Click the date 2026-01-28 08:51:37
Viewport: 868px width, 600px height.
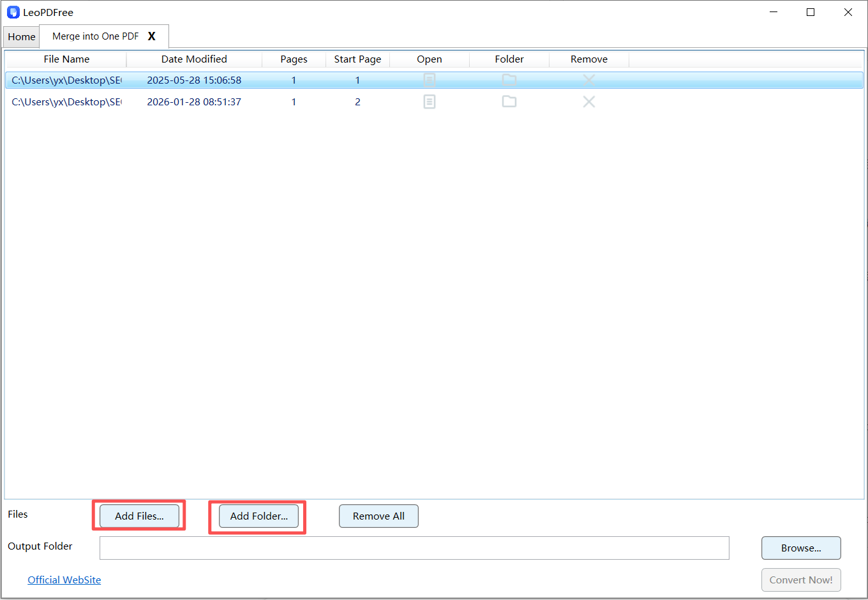point(194,102)
